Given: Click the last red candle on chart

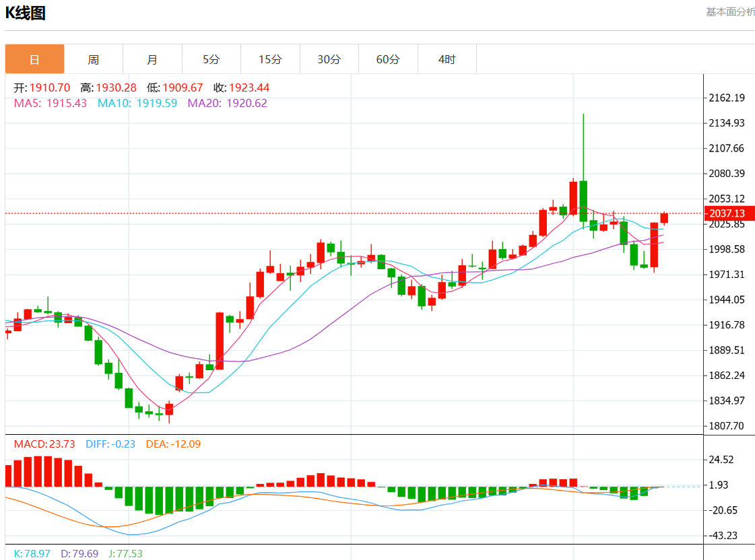Looking at the screenshot, I should click(x=664, y=218).
